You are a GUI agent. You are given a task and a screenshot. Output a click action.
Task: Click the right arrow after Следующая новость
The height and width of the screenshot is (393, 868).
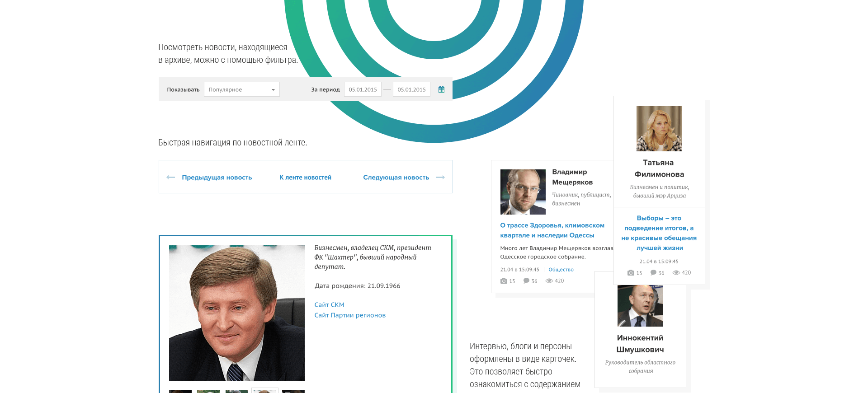point(440,178)
